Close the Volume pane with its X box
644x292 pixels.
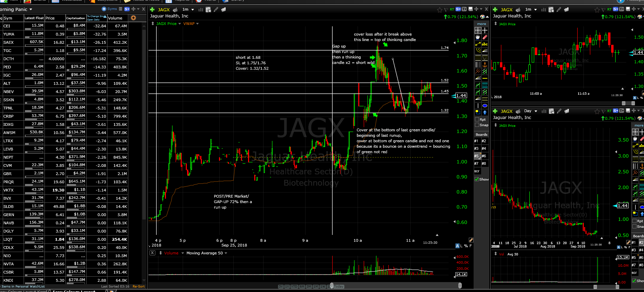153,253
